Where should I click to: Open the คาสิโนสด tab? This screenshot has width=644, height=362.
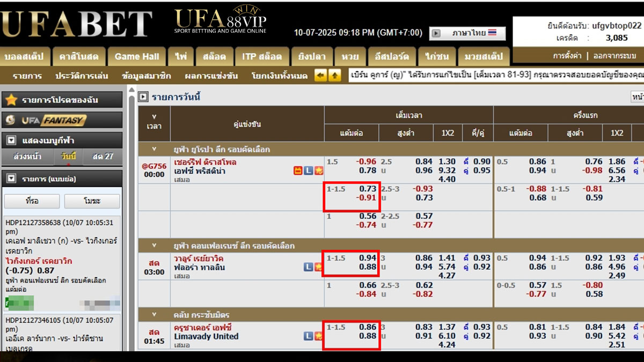[x=79, y=56]
